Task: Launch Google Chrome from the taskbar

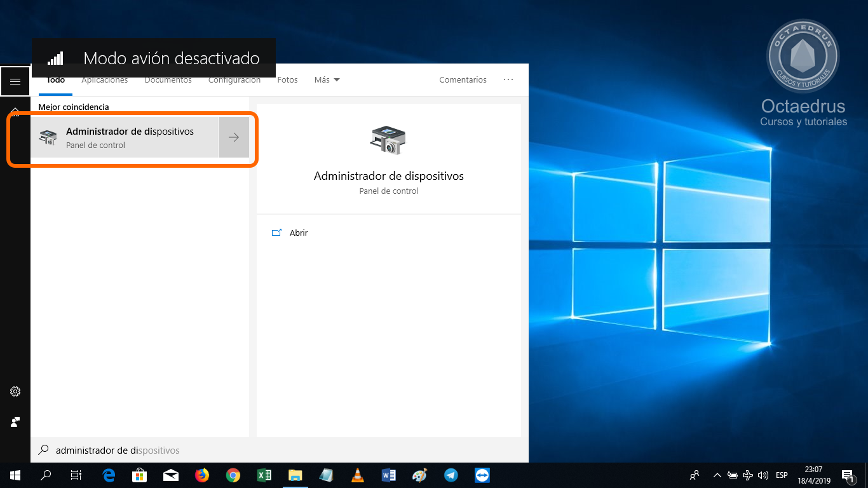Action: coord(233,475)
